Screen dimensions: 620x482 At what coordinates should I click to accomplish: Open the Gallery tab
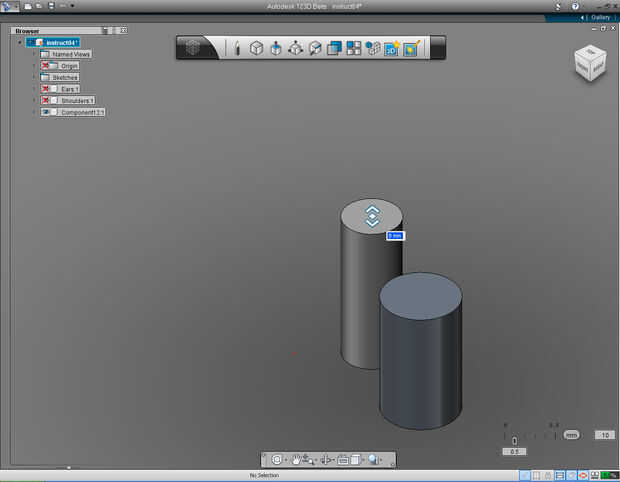point(599,17)
